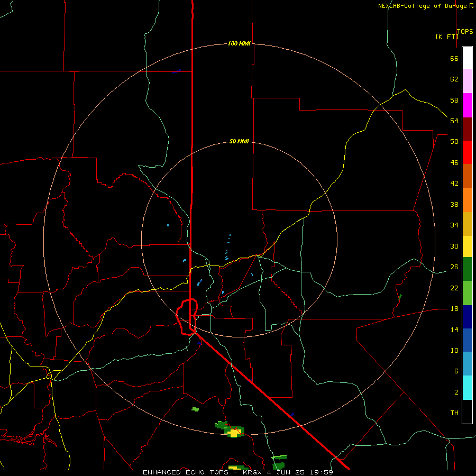Click the yellow echo core on the 100 NMI ring
Image resolution: width=476 pixels, height=476 pixels.
coord(234,433)
